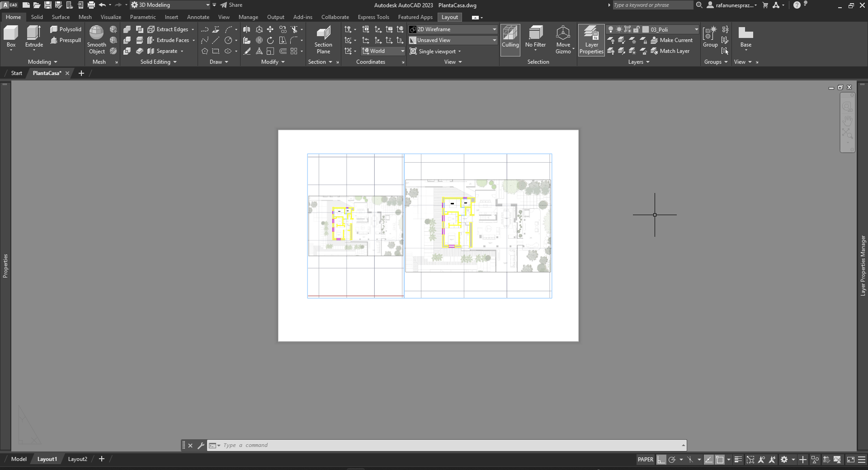
Task: Expand the 03_Poli layer dropdown
Action: 696,29
